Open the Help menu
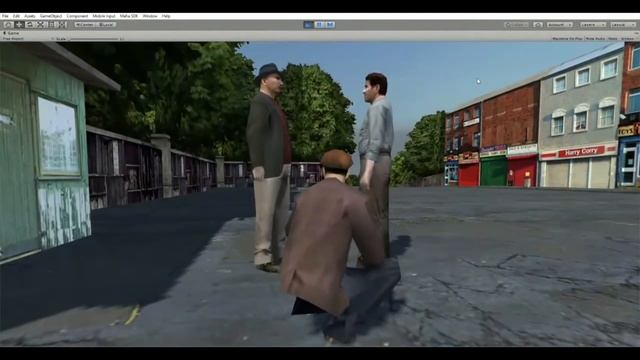Image resolution: width=640 pixels, height=360 pixels. tap(166, 16)
